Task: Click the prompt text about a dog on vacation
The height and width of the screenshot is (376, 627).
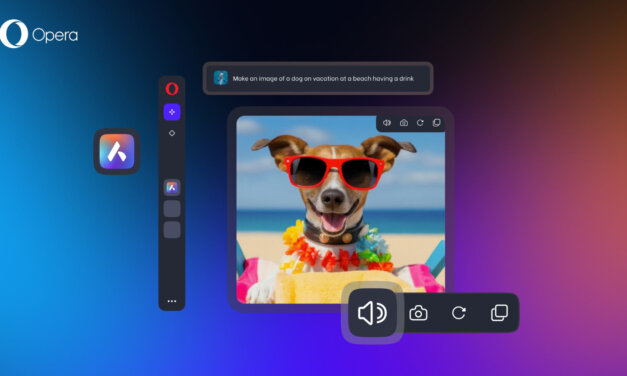Action: click(x=323, y=78)
